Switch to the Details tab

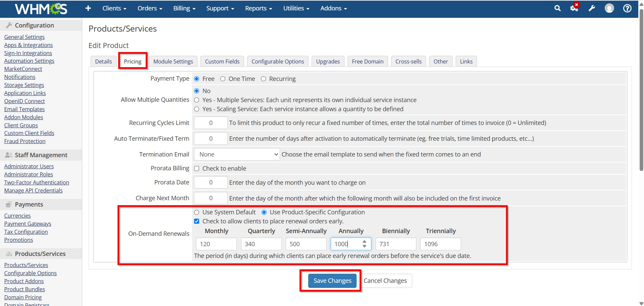(103, 61)
